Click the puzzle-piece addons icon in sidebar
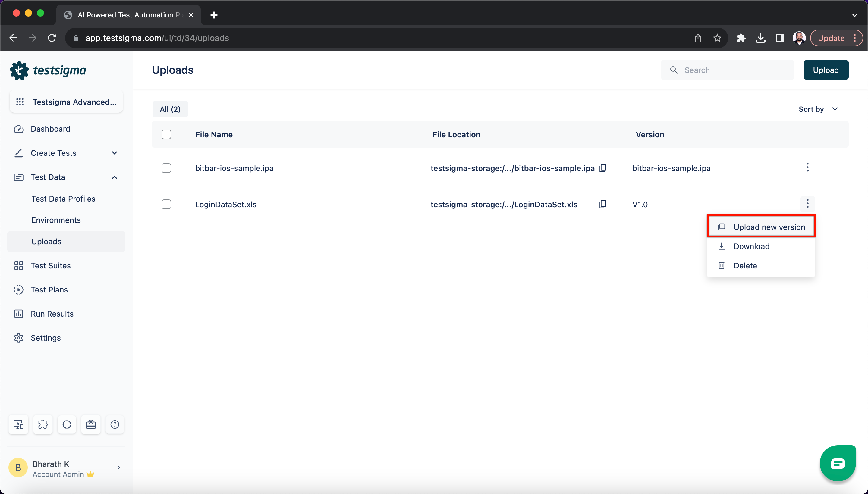 tap(43, 424)
